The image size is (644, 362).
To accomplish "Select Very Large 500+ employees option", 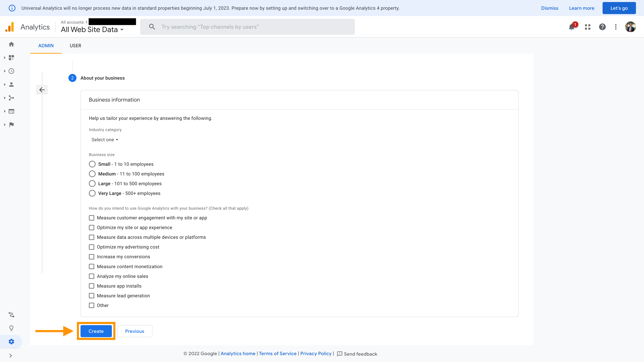I will tap(92, 193).
